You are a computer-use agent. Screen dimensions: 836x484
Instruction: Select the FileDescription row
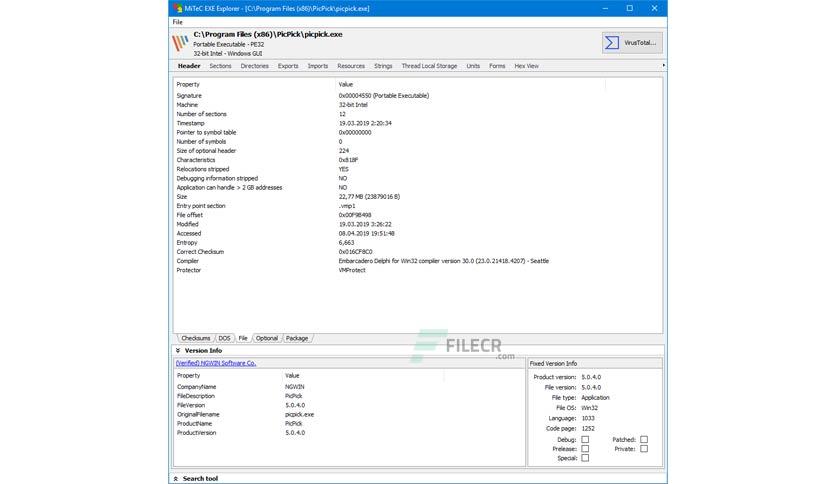tap(349, 396)
